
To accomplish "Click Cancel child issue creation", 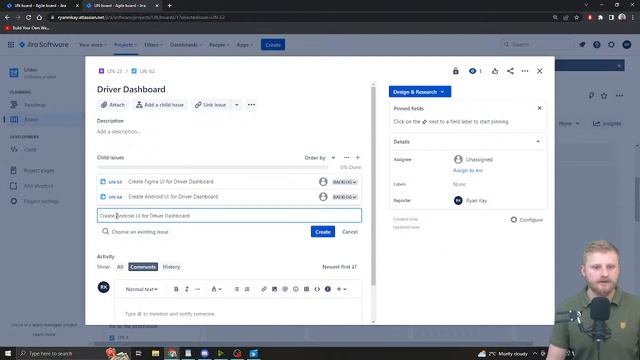I will click(350, 232).
